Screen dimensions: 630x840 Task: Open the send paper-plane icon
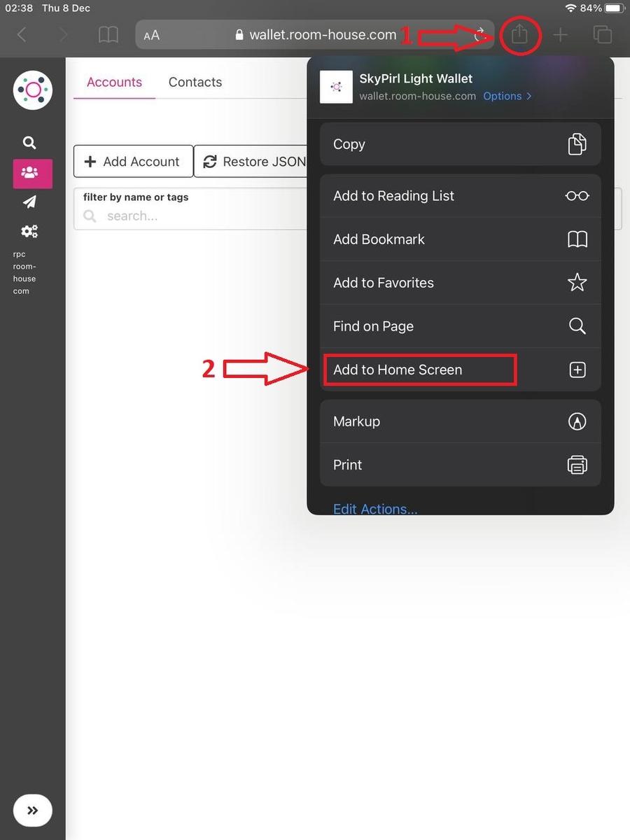click(x=29, y=202)
